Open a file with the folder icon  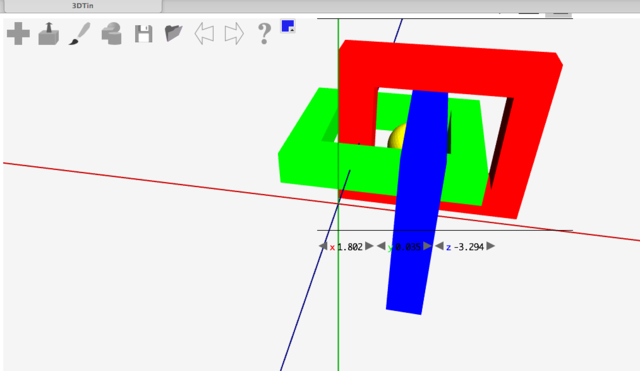tap(173, 33)
